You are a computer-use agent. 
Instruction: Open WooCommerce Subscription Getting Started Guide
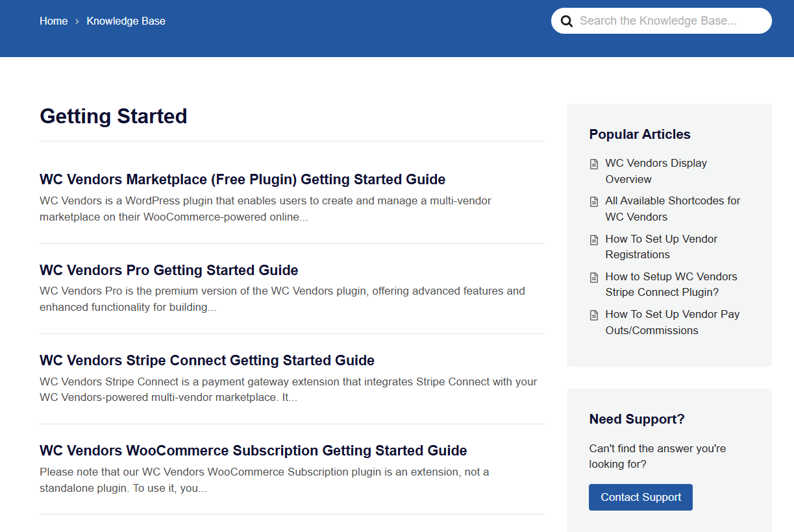click(253, 450)
